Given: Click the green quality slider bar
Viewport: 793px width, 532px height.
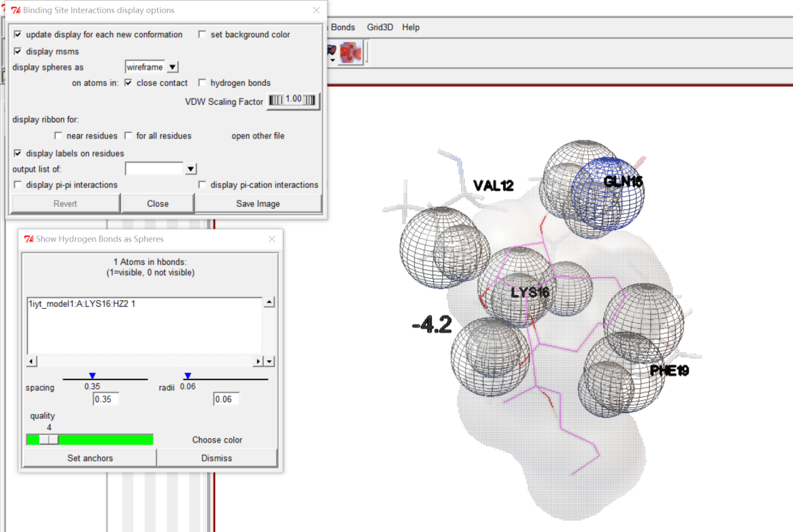Looking at the screenshot, I should (90, 440).
